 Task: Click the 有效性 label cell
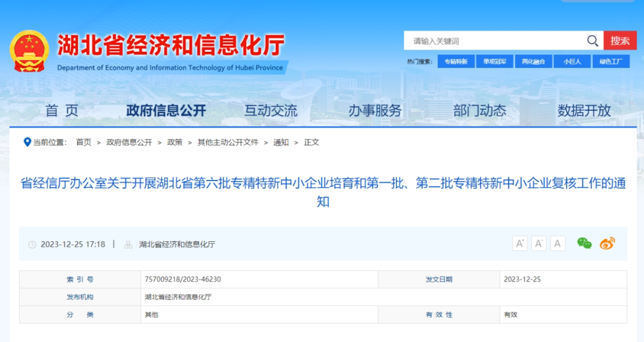(x=439, y=315)
